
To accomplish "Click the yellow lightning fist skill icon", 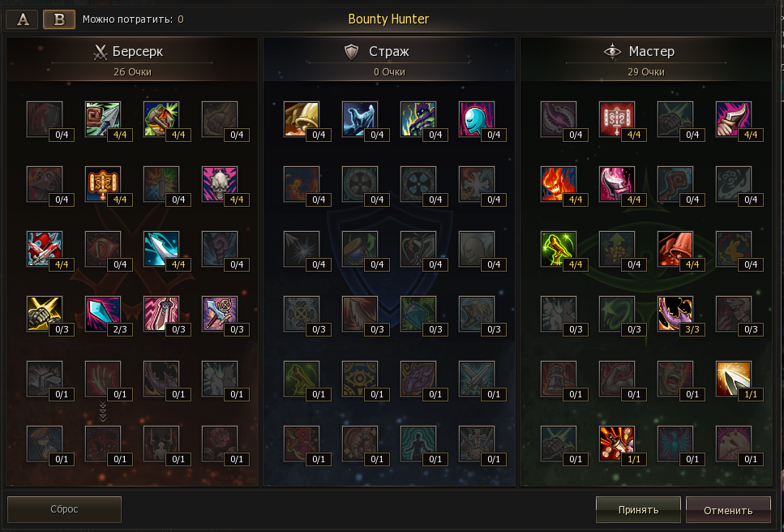I will 44,314.
